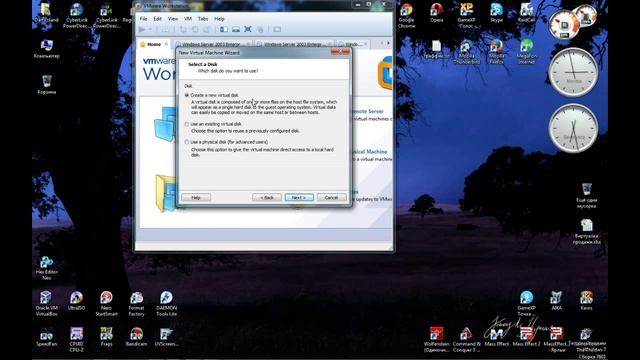Open the first CyberLink PowerDirector shortcut
Image resolution: width=640 pixels, height=360 pixels.
coord(76,16)
